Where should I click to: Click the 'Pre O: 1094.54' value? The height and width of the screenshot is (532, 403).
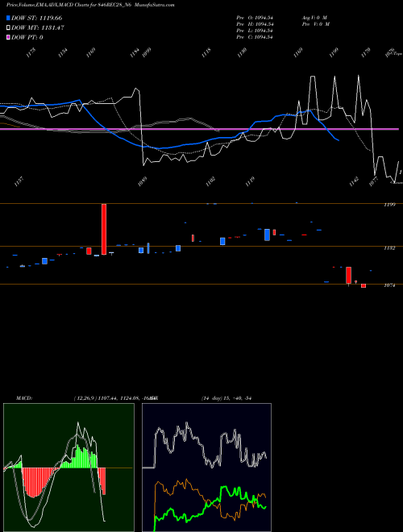click(255, 18)
